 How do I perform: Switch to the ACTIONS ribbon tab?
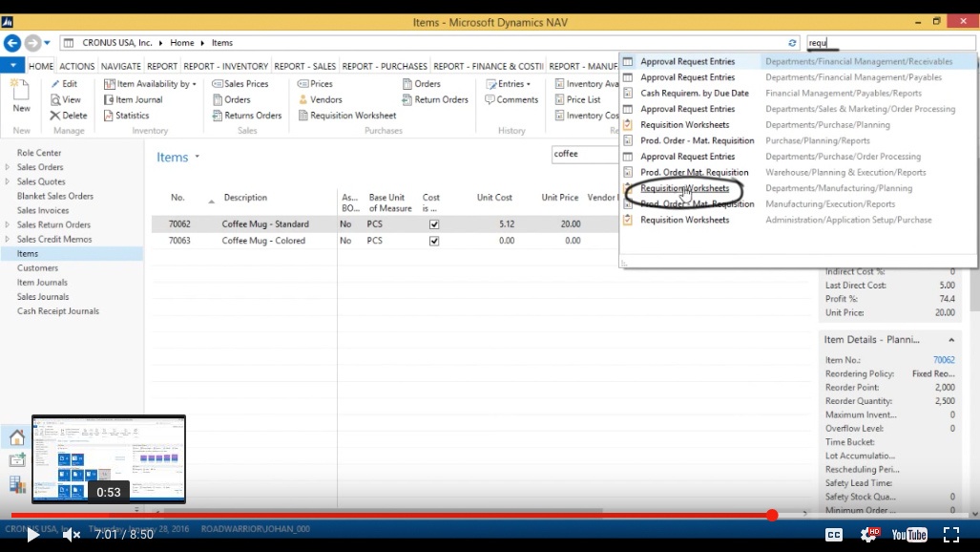point(77,66)
